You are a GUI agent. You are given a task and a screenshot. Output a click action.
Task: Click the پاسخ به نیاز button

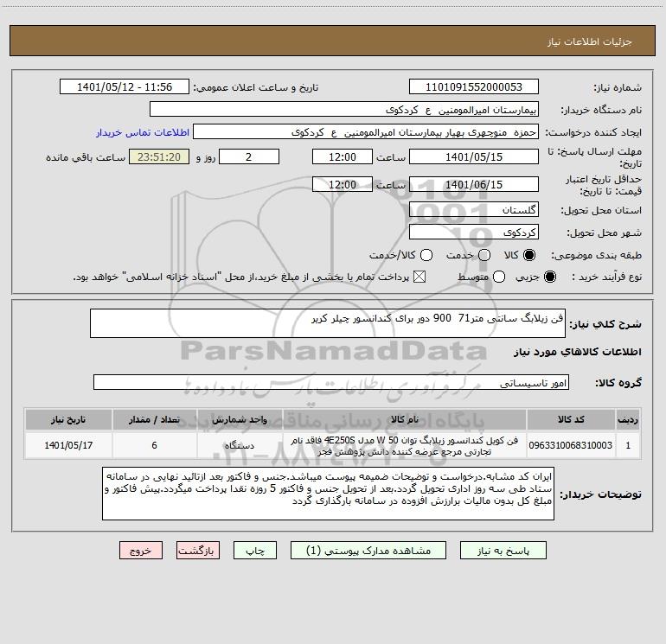[x=503, y=551]
